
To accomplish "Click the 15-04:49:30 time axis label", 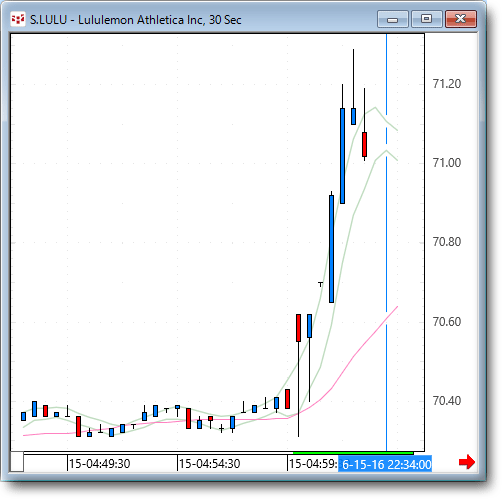I will point(99,464).
